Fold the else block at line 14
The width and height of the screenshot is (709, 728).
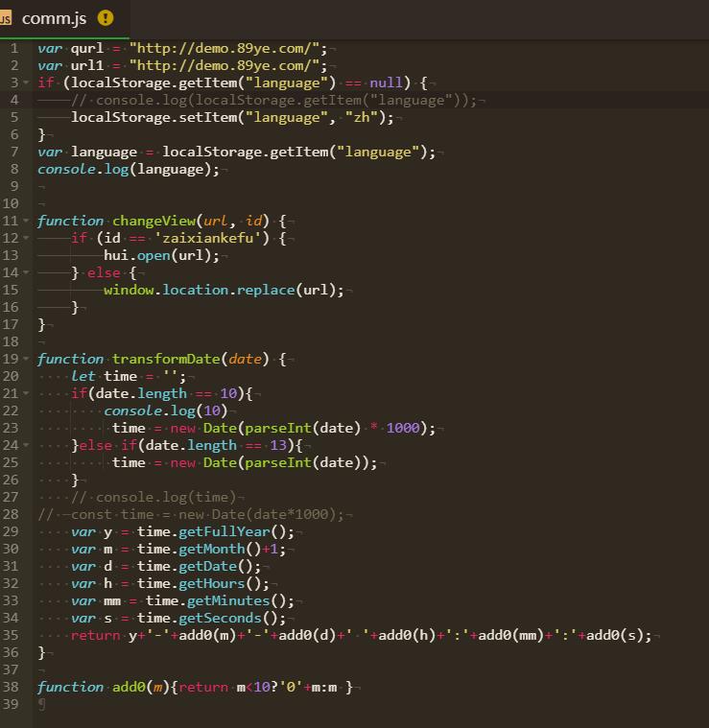(26, 272)
